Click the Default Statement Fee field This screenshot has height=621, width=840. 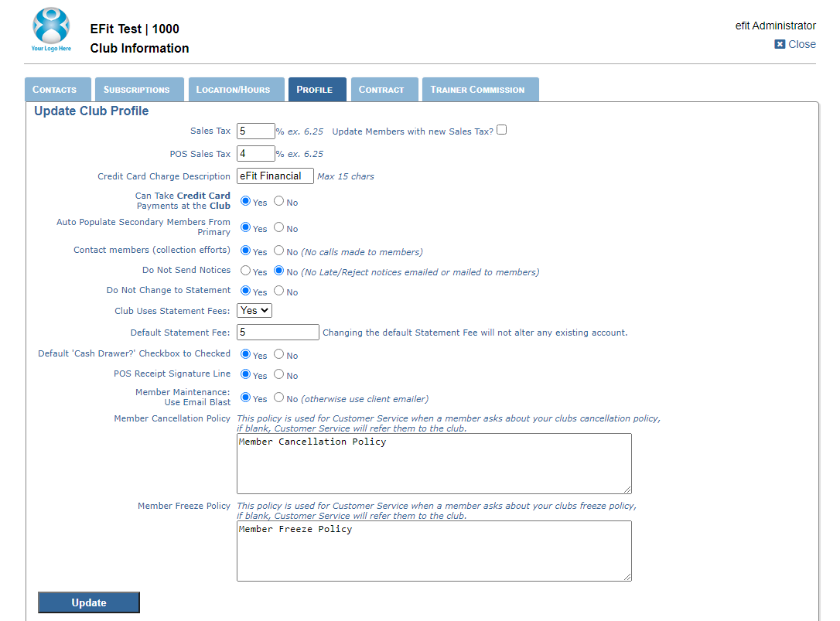278,333
